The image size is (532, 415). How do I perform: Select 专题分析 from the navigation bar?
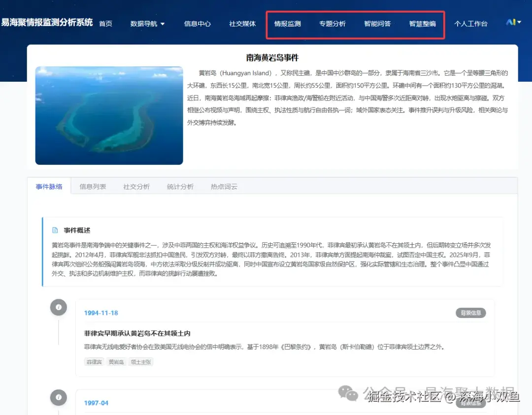click(333, 23)
